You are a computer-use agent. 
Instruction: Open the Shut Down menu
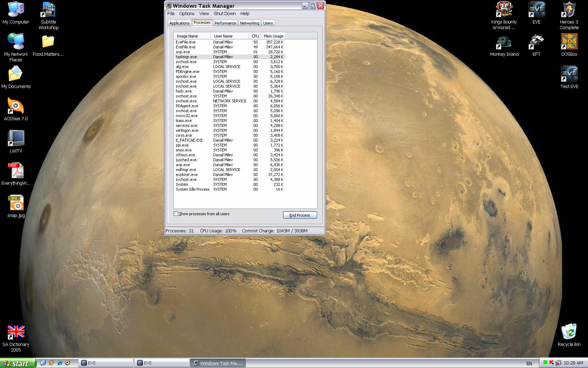click(224, 14)
